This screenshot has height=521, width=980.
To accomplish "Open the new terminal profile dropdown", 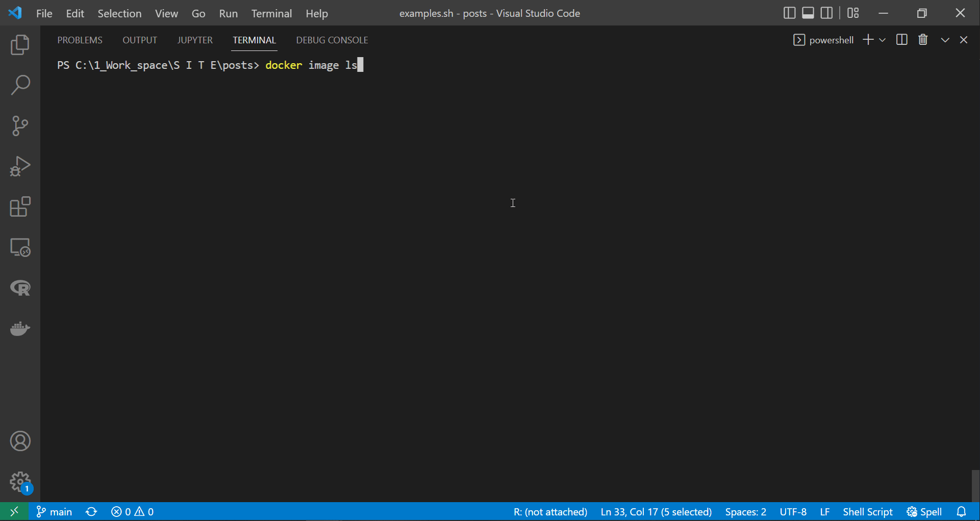I will 884,39.
